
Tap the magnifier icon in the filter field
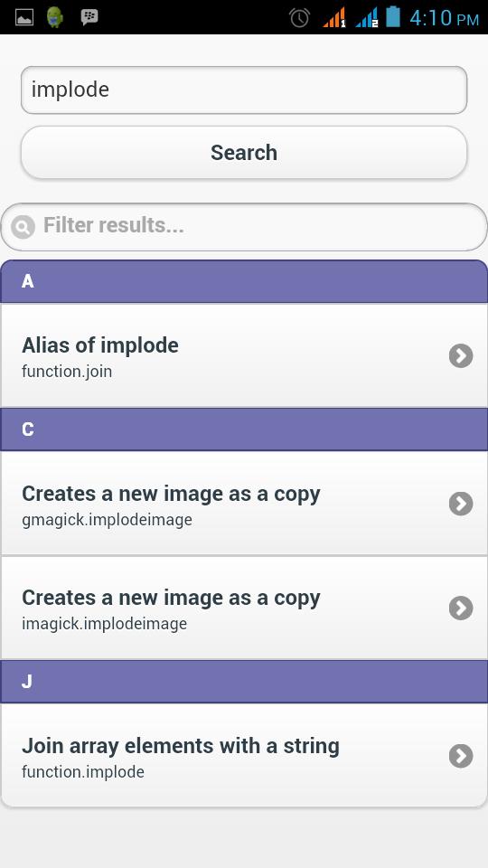point(23,227)
